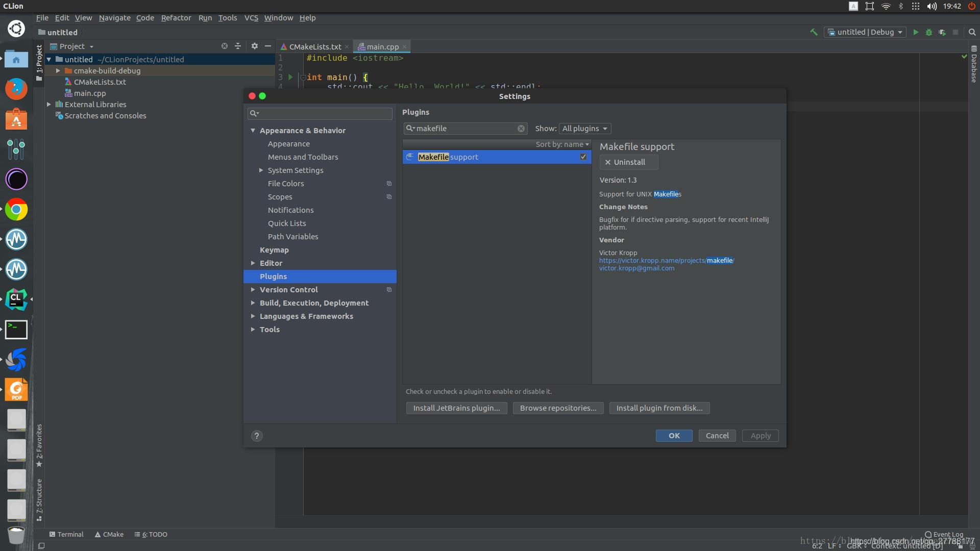980x551 pixels.
Task: Click the scroll-from-source target icon
Action: point(224,46)
